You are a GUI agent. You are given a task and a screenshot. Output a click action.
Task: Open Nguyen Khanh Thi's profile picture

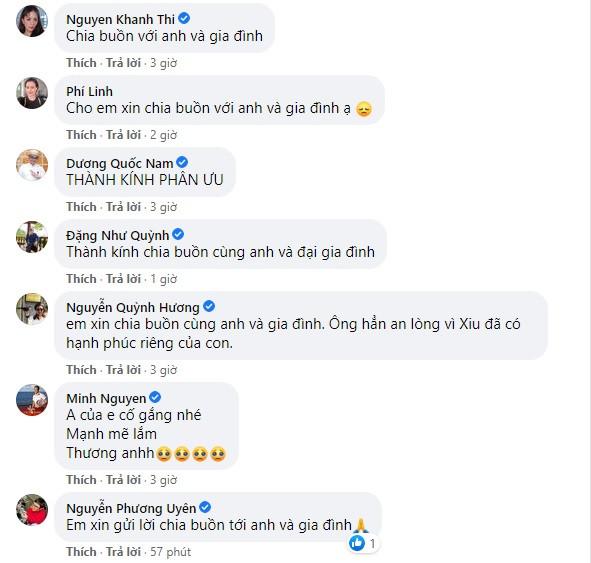pos(32,21)
